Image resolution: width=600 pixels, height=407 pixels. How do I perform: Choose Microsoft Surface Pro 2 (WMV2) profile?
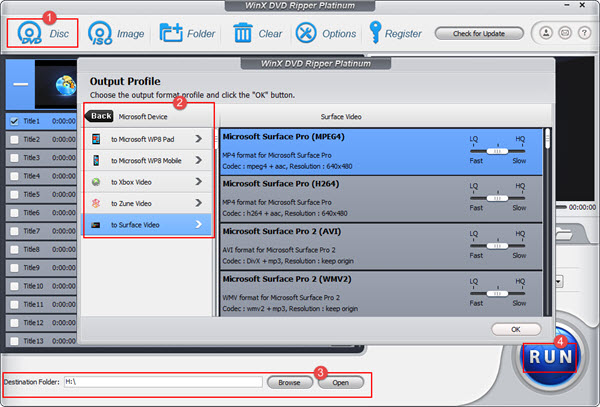381,294
